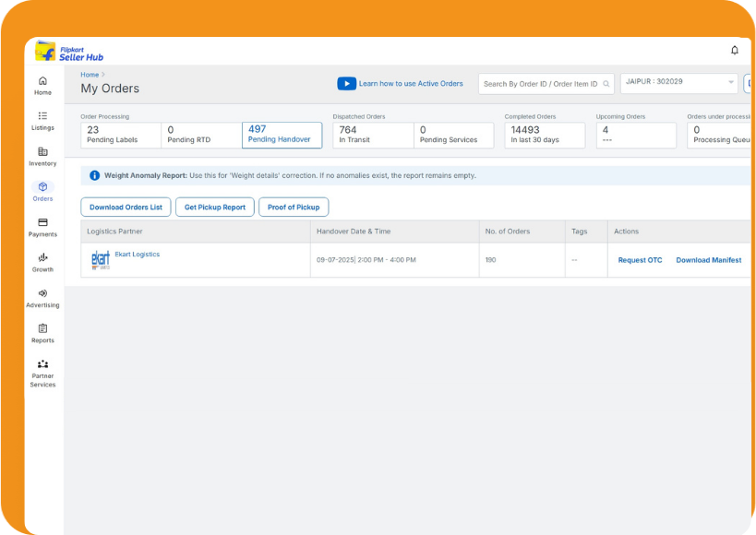Switch to the Pending RTD tab
The width and height of the screenshot is (756, 535).
coord(200,135)
